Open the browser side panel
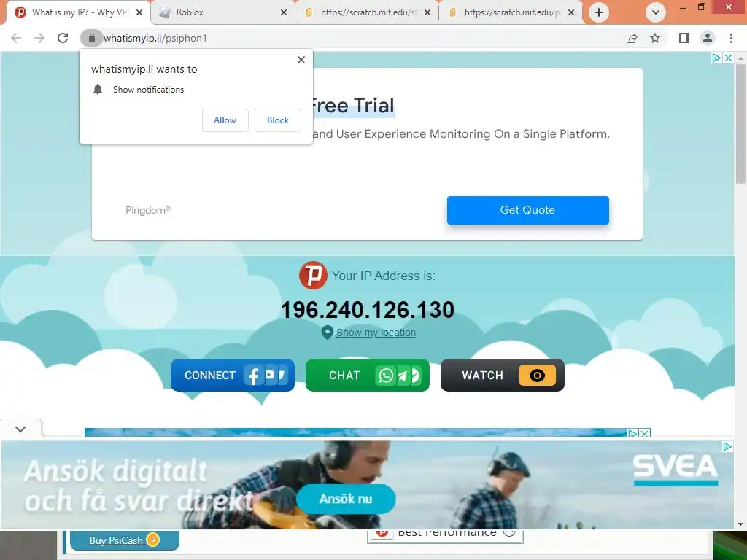 point(684,38)
